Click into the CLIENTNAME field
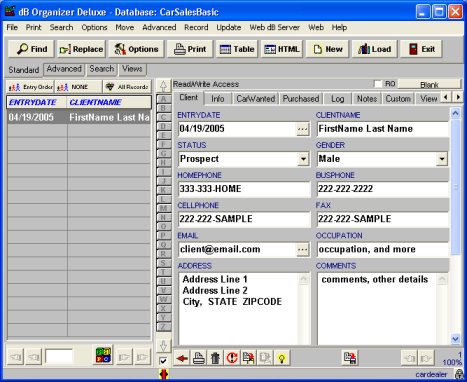The image size is (467, 382). click(x=382, y=129)
